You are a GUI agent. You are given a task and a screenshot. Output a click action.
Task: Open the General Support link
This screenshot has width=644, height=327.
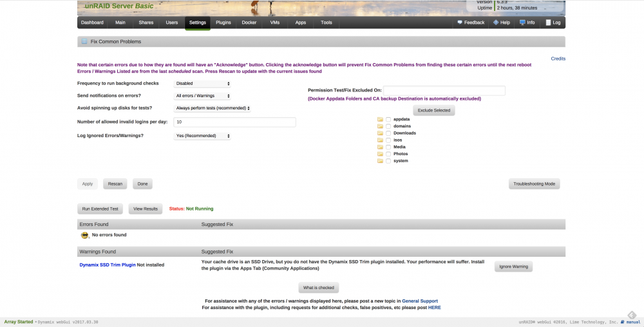(x=420, y=301)
